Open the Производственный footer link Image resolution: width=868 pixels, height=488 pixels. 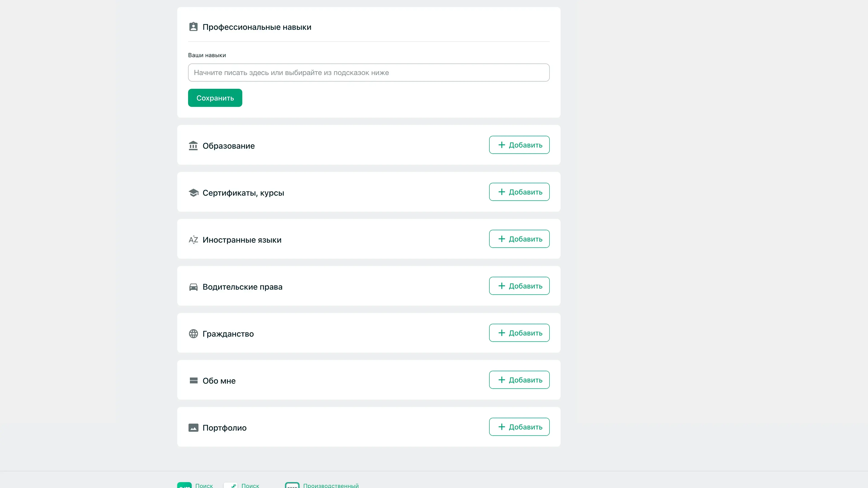coord(330,485)
